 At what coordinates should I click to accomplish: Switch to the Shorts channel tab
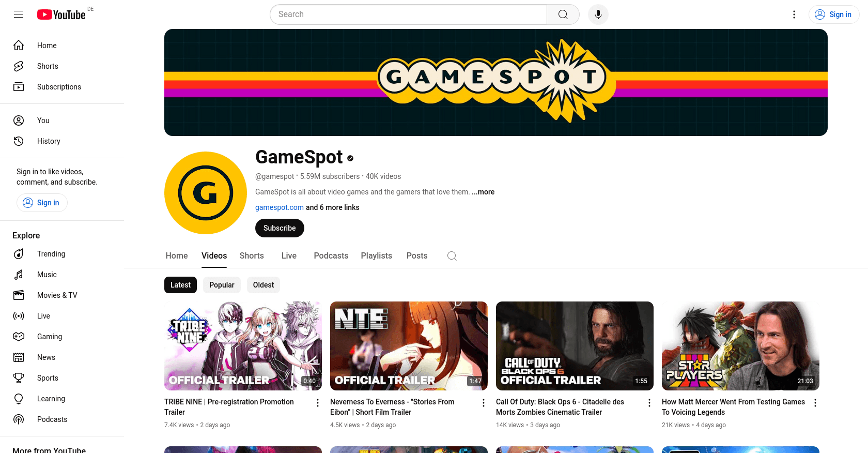pos(252,256)
